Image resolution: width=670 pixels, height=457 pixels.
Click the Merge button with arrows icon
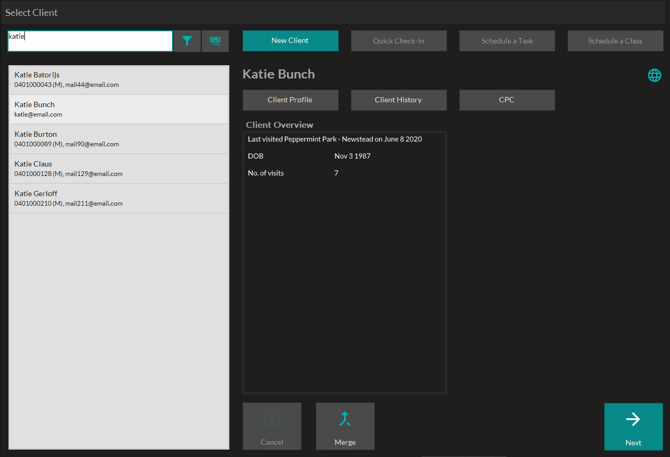[x=345, y=426]
